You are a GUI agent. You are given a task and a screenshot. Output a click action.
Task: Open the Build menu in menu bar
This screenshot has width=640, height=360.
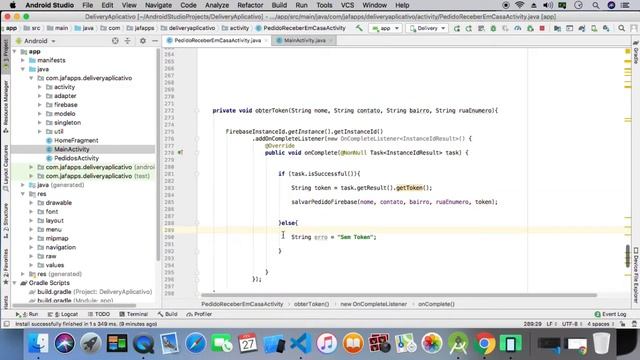pos(279,5)
